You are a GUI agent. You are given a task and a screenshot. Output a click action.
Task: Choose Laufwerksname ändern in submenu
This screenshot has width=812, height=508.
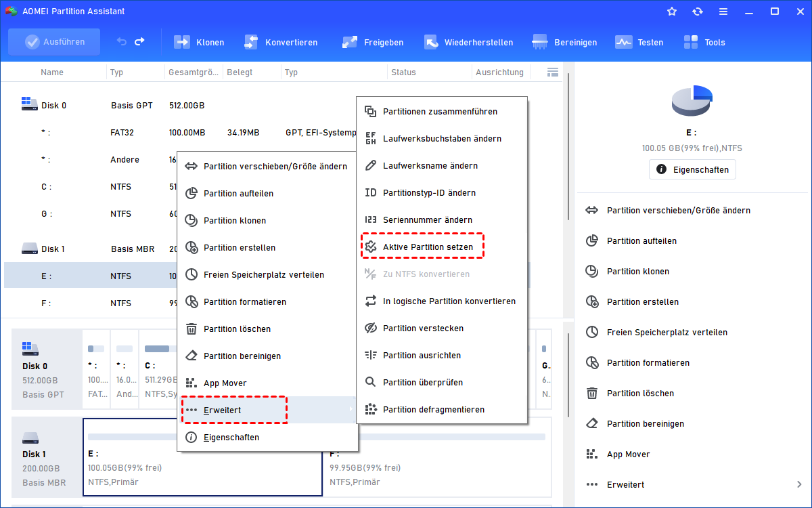(x=442, y=166)
